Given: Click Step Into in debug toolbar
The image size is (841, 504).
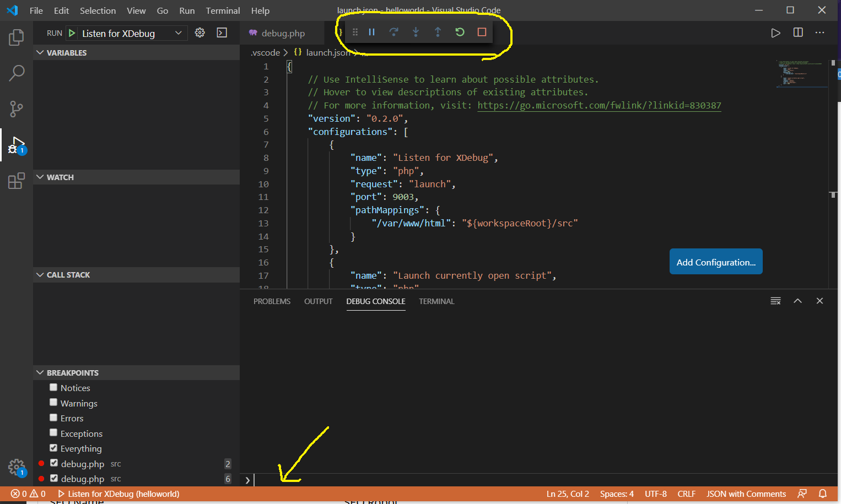Looking at the screenshot, I should tap(416, 32).
